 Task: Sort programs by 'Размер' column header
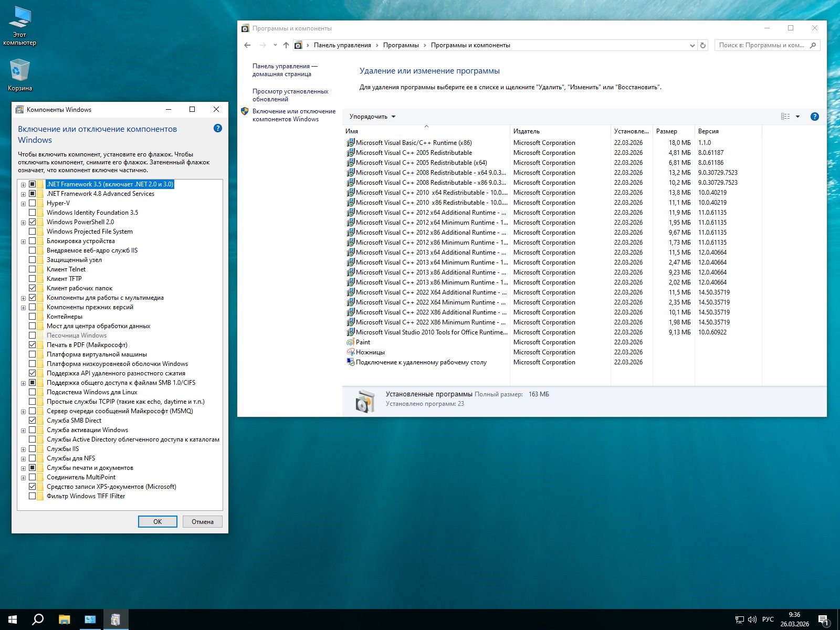pos(666,131)
